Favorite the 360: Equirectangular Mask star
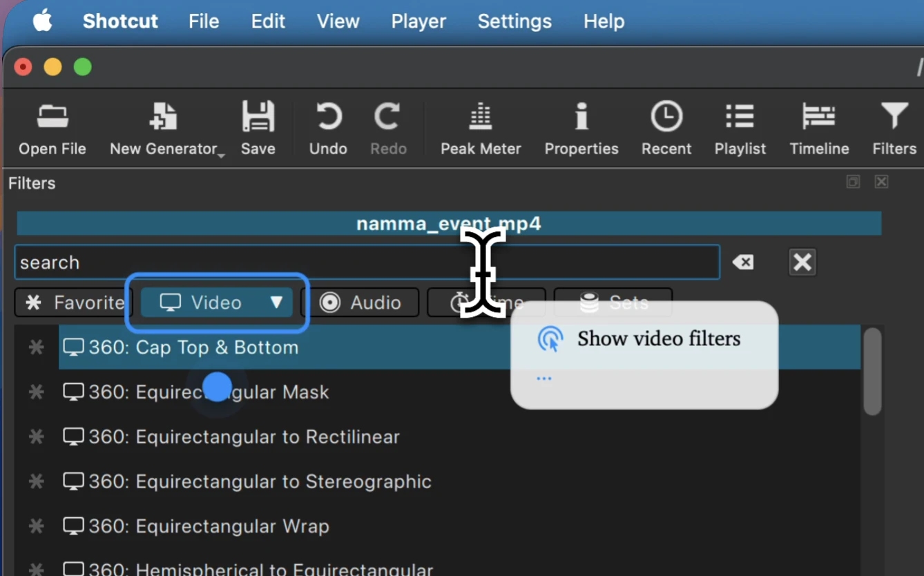The height and width of the screenshot is (576, 924). 36,392
